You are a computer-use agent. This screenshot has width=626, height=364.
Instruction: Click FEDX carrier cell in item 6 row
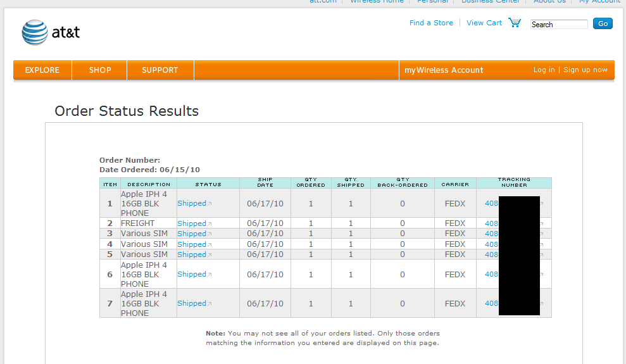point(455,275)
